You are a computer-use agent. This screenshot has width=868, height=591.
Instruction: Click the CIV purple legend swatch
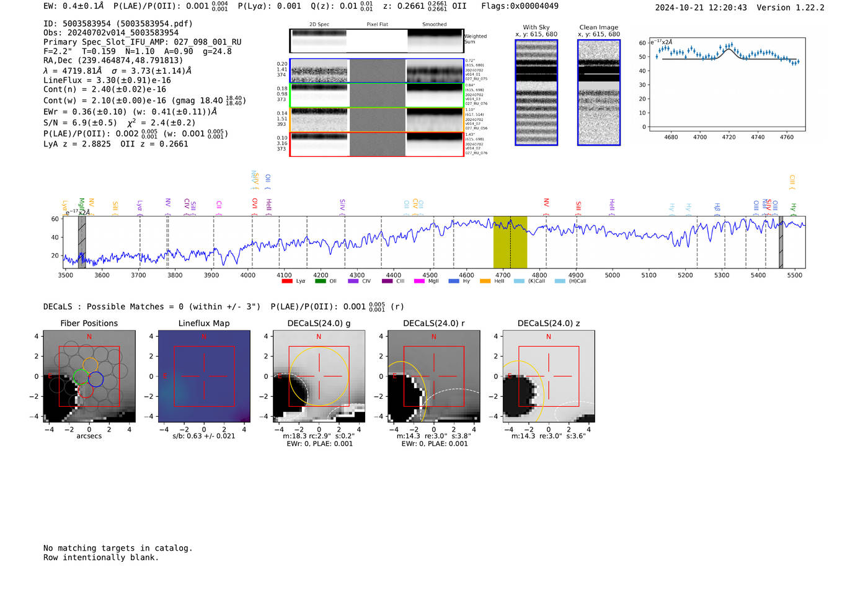point(353,281)
